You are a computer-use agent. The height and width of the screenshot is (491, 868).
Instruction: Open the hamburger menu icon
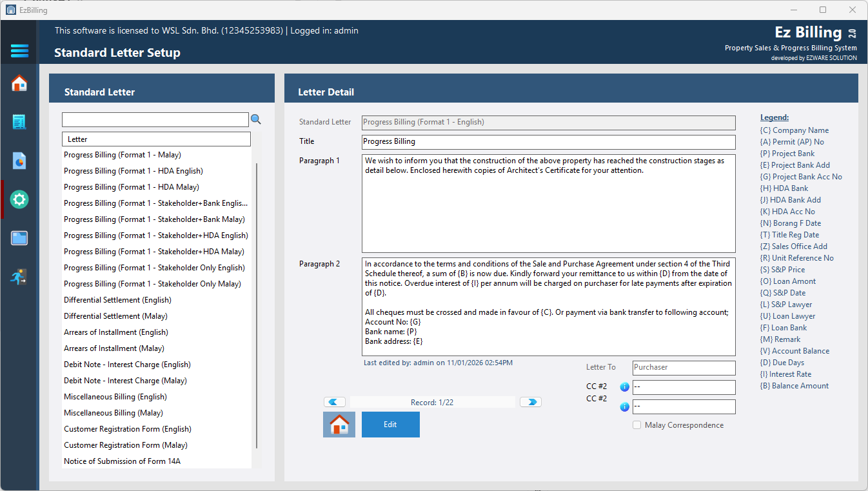(x=19, y=51)
